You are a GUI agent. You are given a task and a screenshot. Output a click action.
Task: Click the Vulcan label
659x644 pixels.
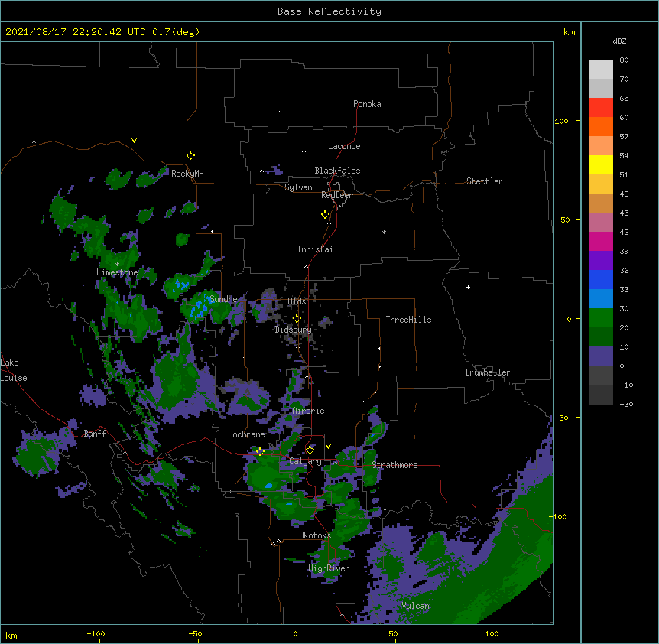(415, 606)
